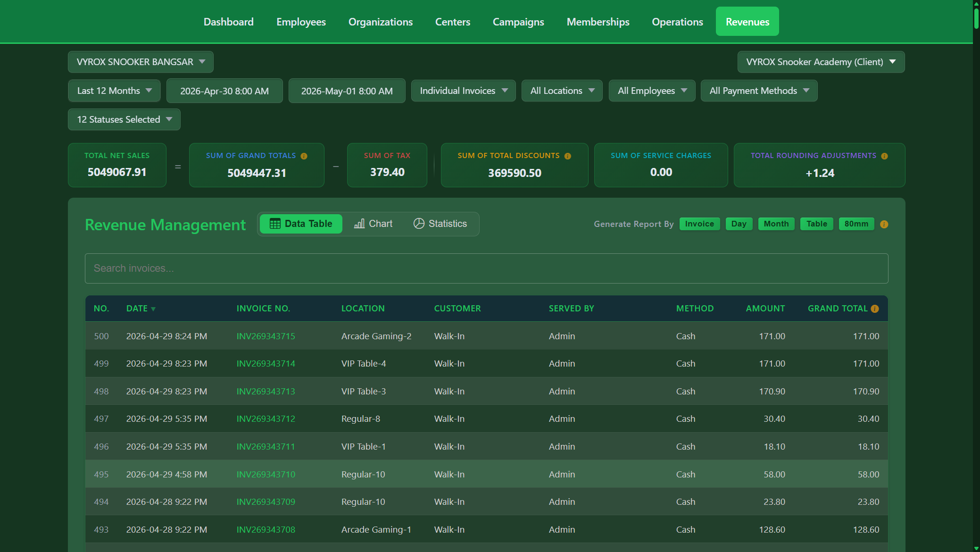The height and width of the screenshot is (552, 980).
Task: Open invoice INV269343715
Action: 266,336
